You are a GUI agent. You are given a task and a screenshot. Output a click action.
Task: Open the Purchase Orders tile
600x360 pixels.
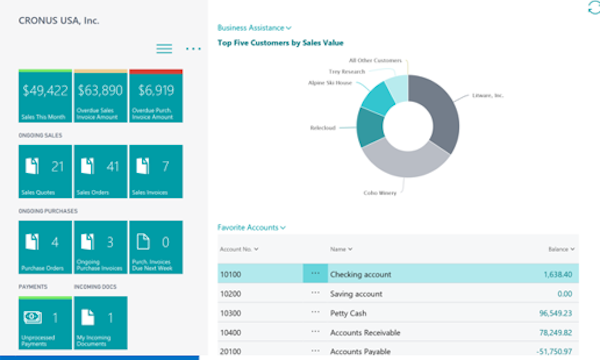[45, 247]
